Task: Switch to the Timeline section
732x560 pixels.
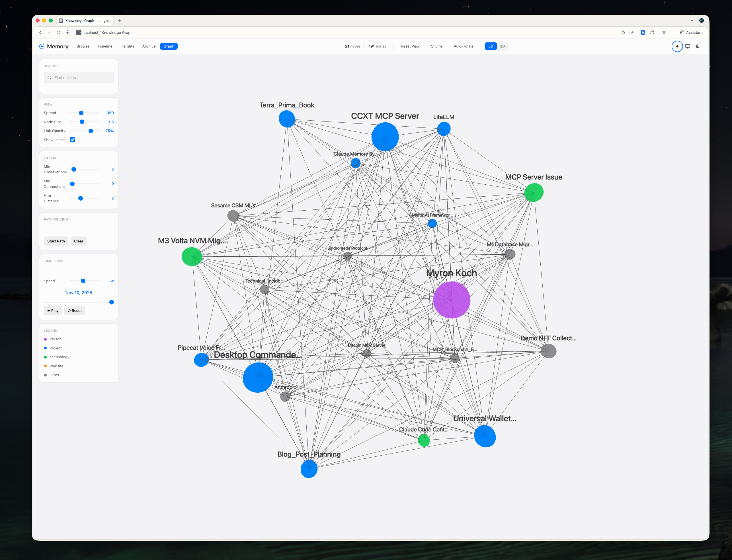Action: coord(105,46)
